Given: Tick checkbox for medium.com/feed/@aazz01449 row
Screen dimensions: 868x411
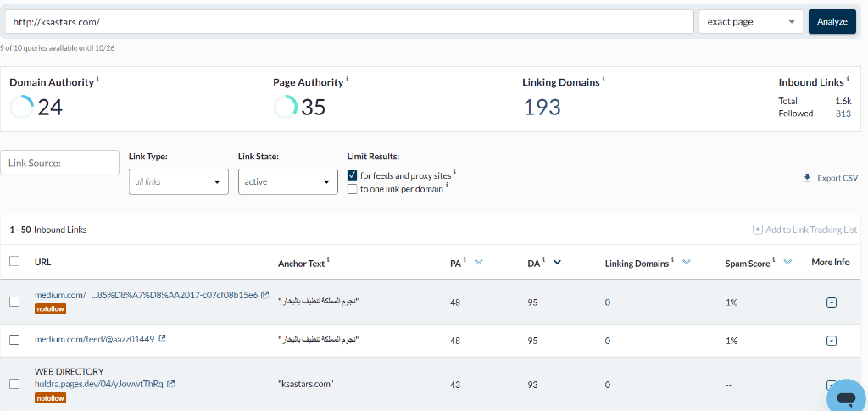Looking at the screenshot, I should point(15,340).
